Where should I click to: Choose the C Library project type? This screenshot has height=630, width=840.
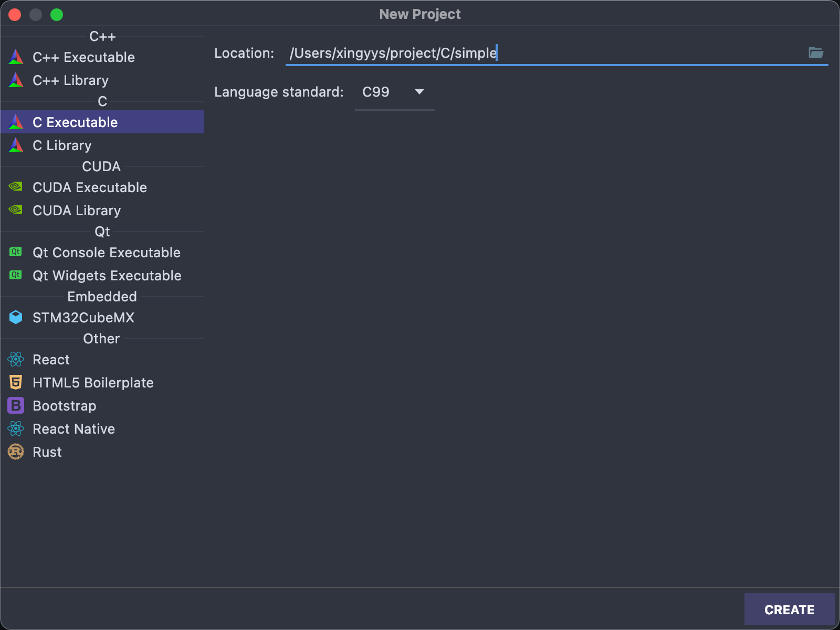(102, 145)
